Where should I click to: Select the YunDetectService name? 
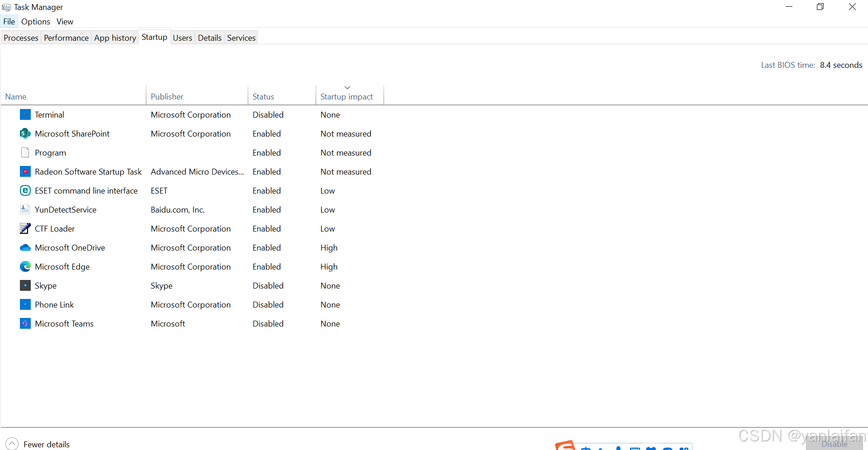click(x=66, y=210)
